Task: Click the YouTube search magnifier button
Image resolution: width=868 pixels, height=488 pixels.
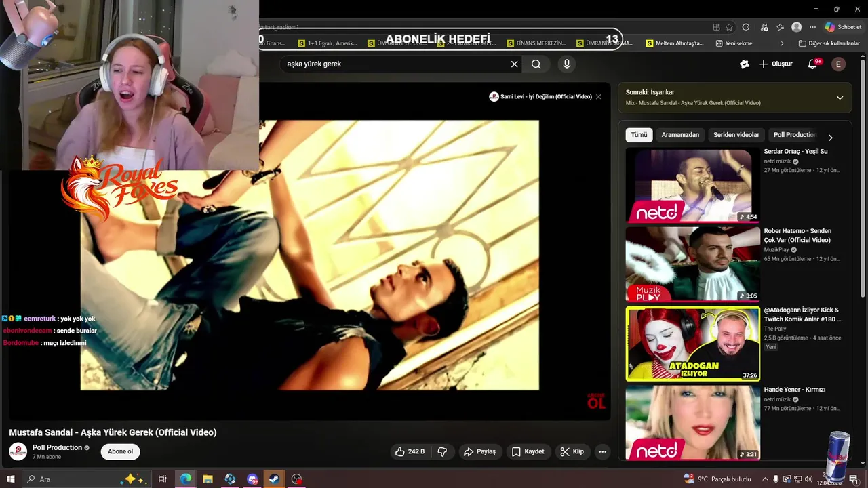Action: [x=536, y=64]
